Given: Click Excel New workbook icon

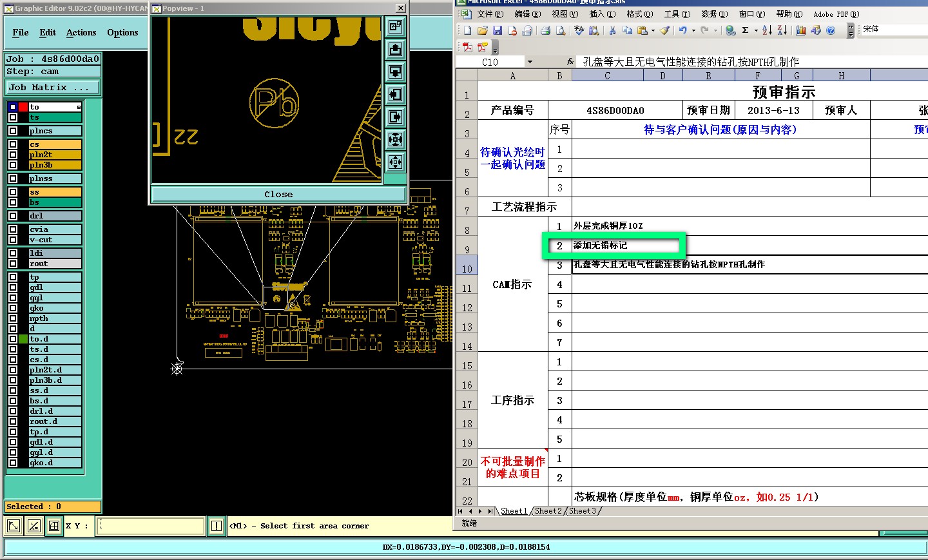Looking at the screenshot, I should coord(468,30).
